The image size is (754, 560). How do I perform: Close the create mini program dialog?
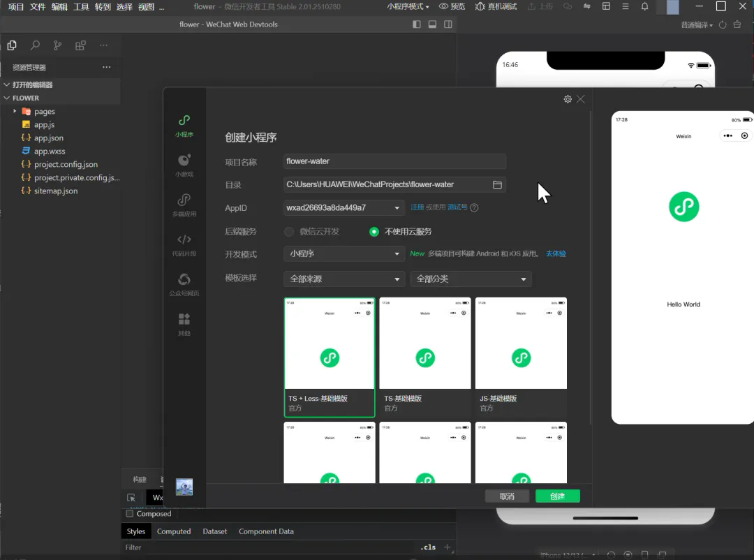581,99
